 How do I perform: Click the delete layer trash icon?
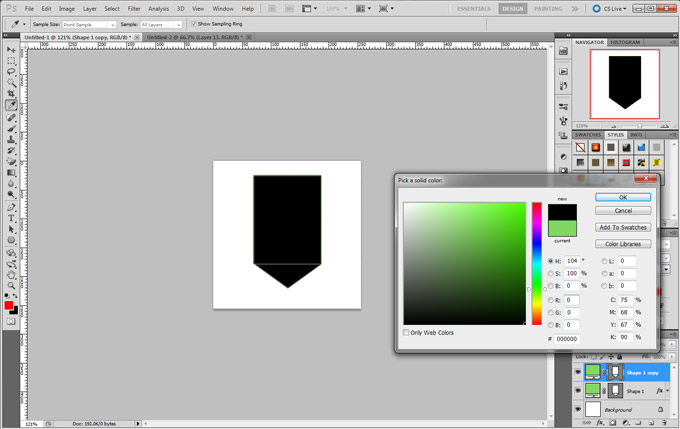pos(664,422)
